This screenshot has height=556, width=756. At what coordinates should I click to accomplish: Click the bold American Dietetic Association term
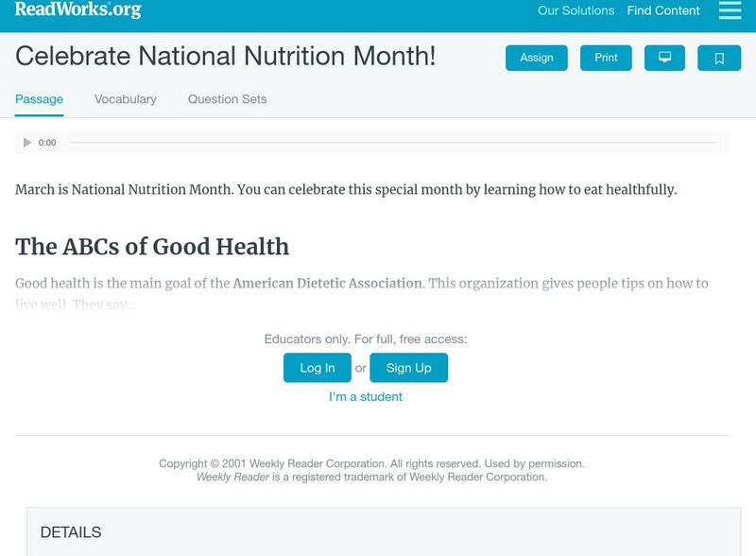pos(327,284)
